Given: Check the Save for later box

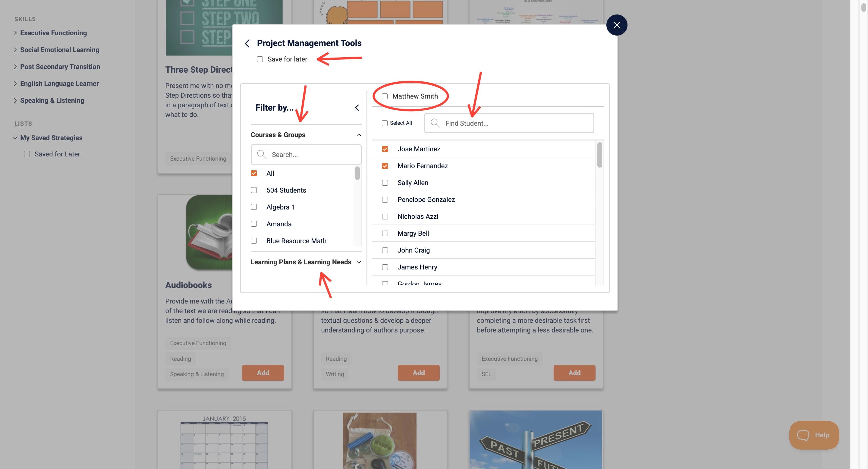Looking at the screenshot, I should tap(260, 59).
